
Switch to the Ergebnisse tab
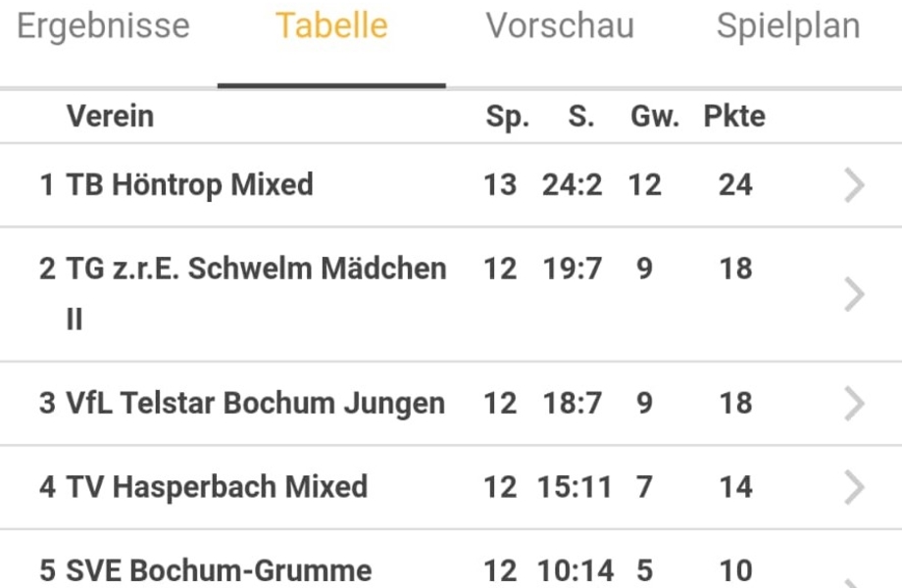pyautogui.click(x=103, y=26)
